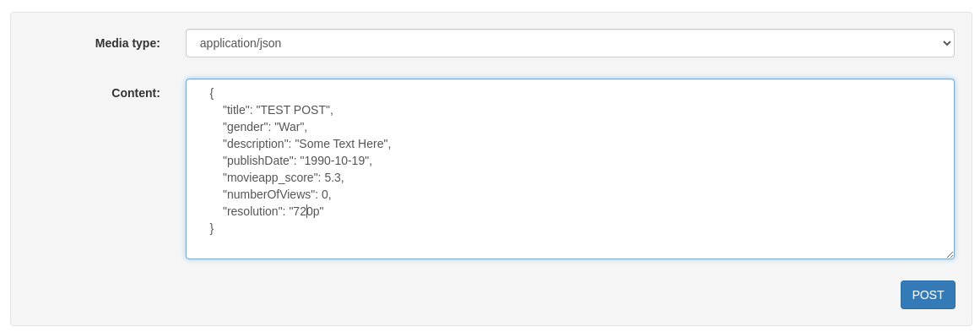The height and width of the screenshot is (332, 980).
Task: Click the "publishDate" key text
Action: click(258, 161)
